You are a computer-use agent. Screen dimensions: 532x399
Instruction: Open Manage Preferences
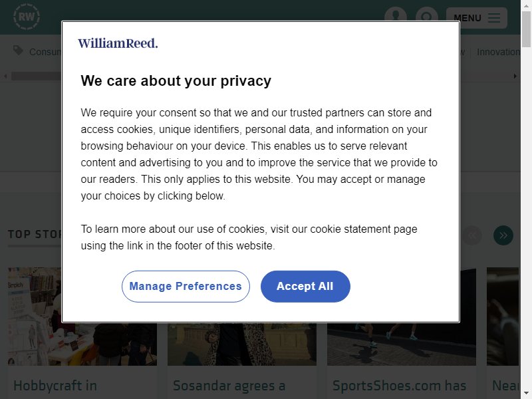pos(186,287)
